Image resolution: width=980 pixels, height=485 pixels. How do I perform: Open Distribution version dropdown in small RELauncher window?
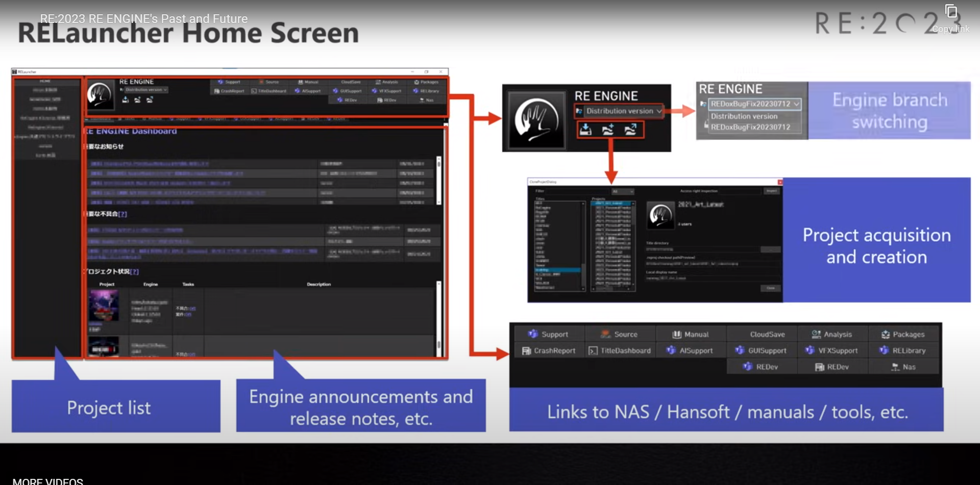point(145,90)
